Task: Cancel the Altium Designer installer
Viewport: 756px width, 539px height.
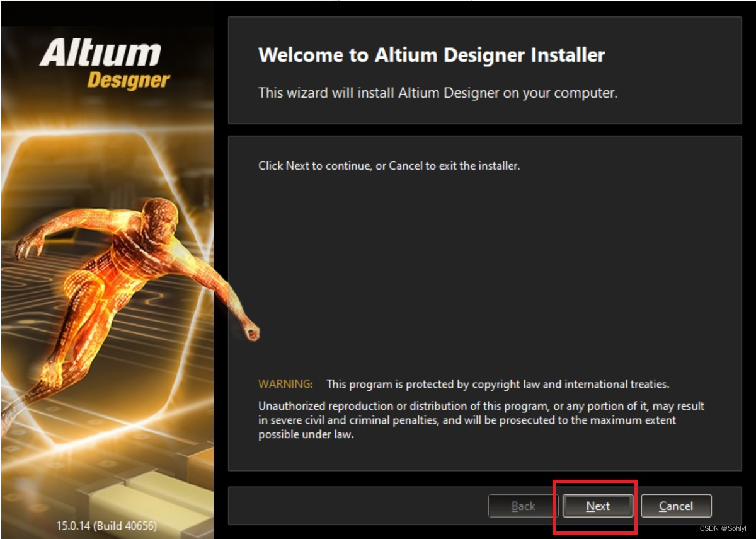Action: click(x=676, y=506)
